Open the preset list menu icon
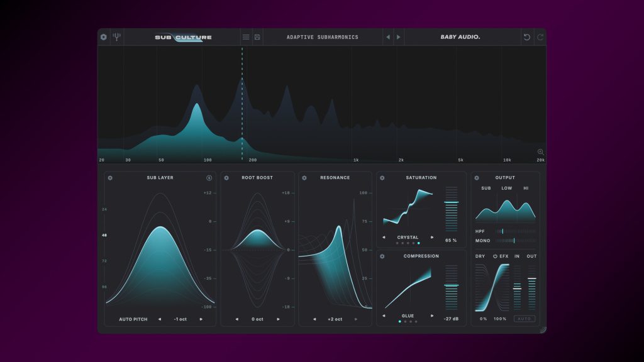Screen dimensions: 644x362 246,37
